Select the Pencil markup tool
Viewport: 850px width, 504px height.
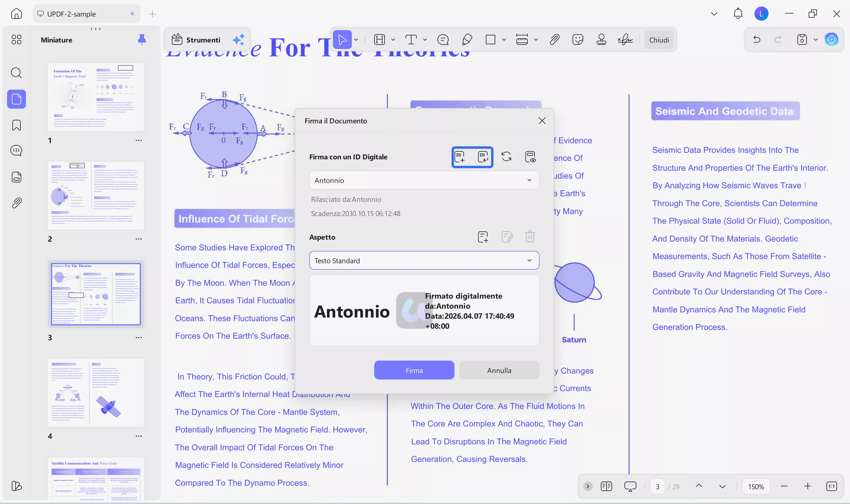coord(467,40)
